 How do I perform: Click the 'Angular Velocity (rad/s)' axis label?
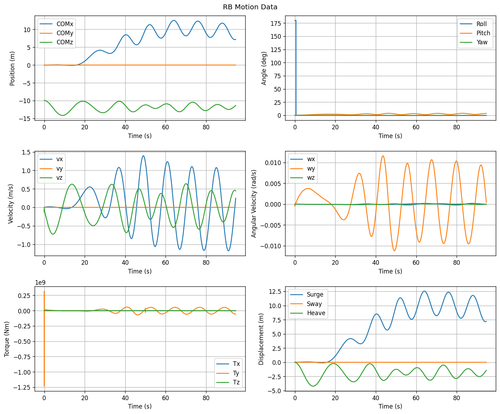click(x=254, y=203)
